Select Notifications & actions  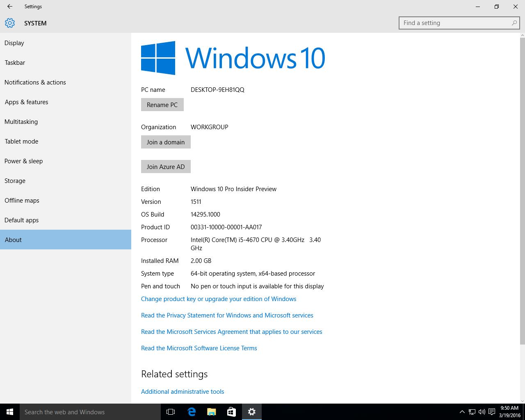pos(66,82)
